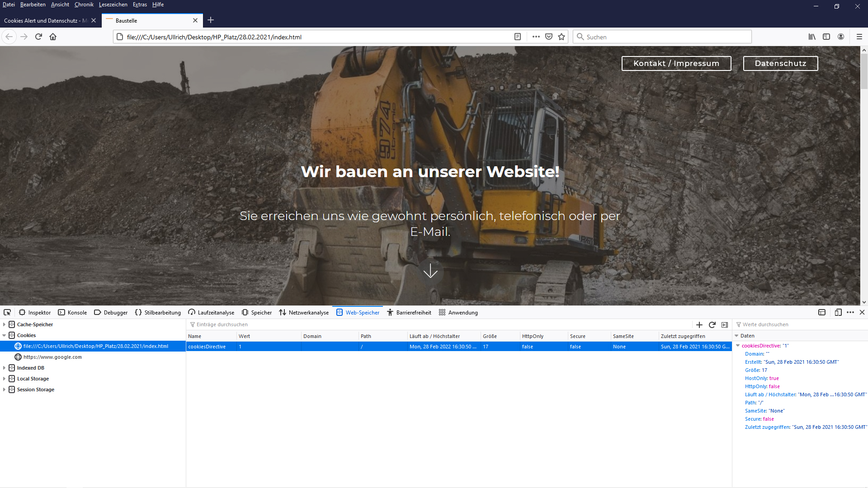Open responsive design mode icon

click(x=838, y=313)
